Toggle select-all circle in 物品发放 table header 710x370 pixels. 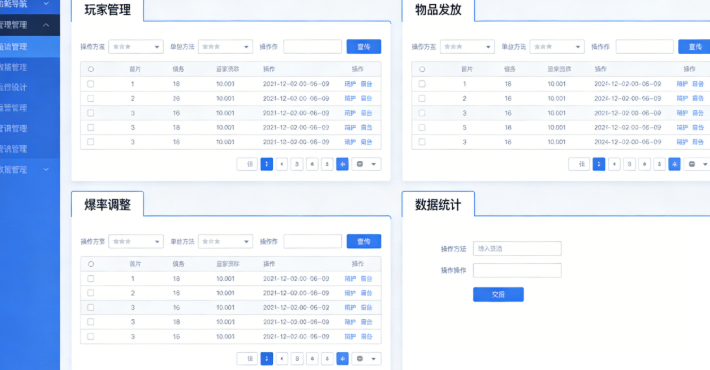[x=422, y=69]
